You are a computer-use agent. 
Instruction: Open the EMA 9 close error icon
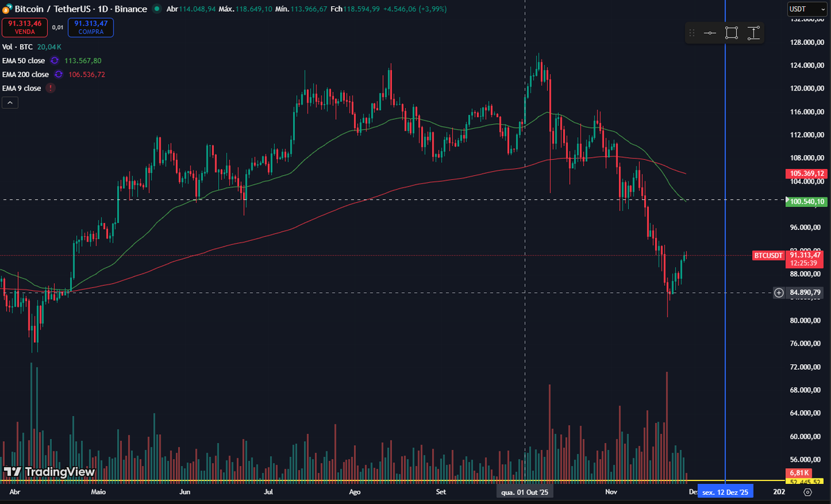coord(49,88)
